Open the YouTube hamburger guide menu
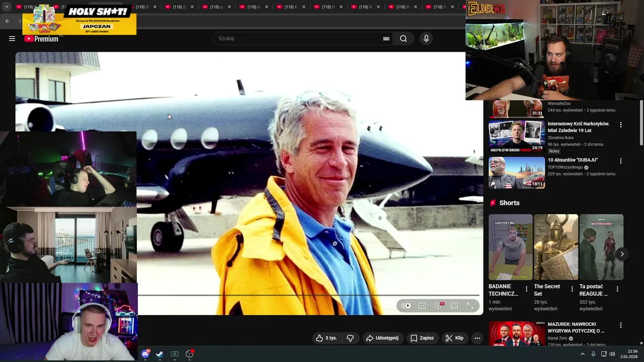The width and height of the screenshot is (644, 362). point(12,39)
